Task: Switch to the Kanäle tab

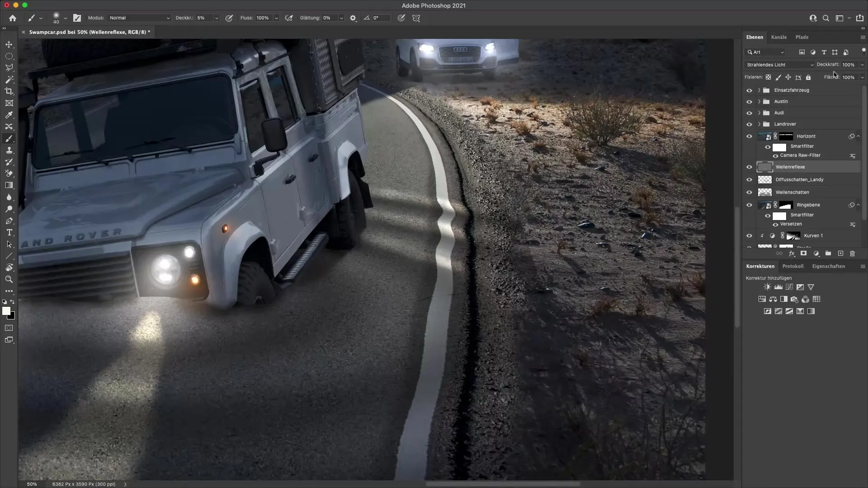Action: (779, 37)
